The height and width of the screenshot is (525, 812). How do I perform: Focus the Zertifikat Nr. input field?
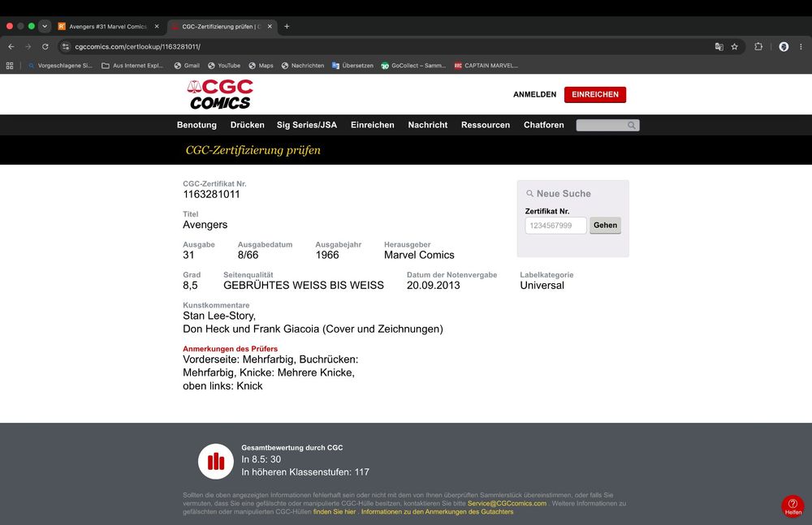555,226
